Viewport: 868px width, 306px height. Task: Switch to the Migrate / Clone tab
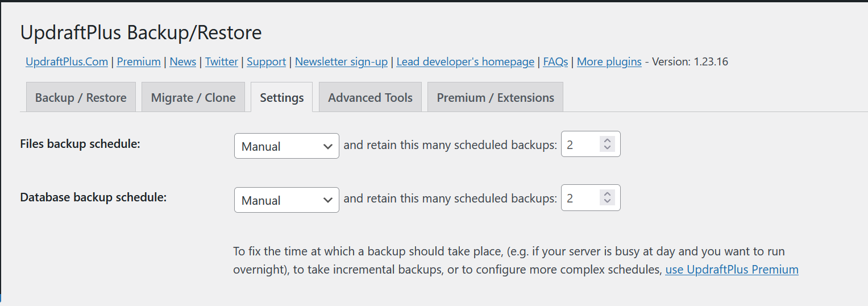193,97
